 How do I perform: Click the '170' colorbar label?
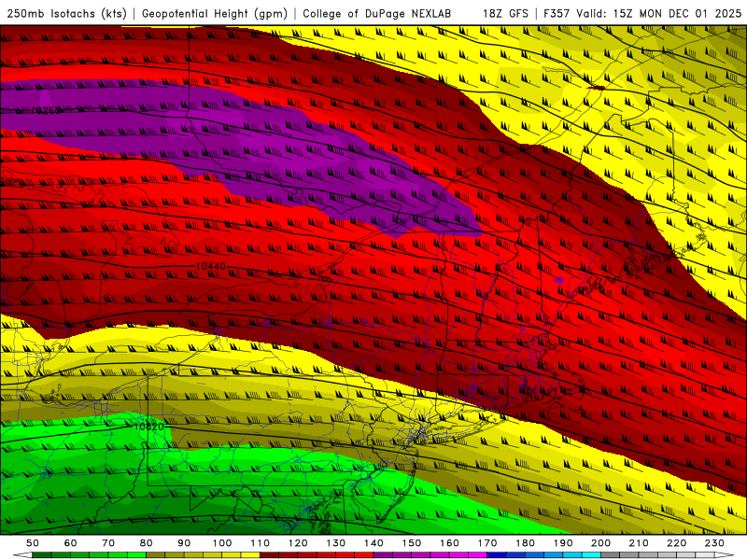coord(487,543)
